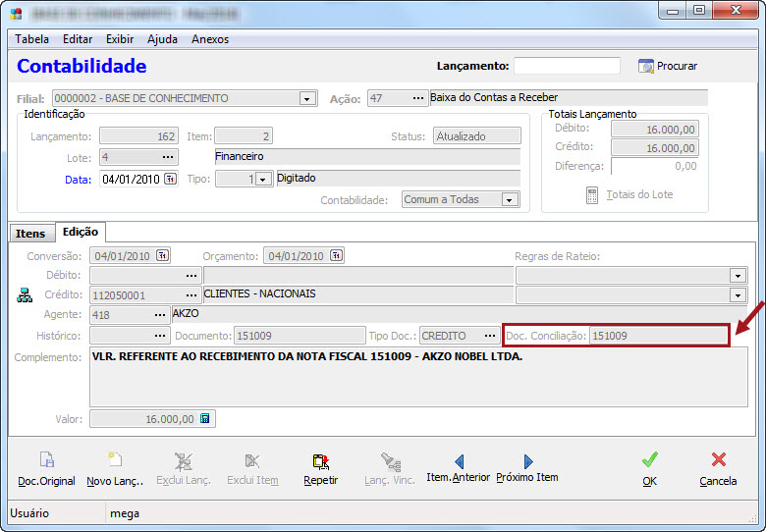Expand the Contabilidade Comum a Todas dropdown
The image size is (766, 532).
pyautogui.click(x=509, y=199)
